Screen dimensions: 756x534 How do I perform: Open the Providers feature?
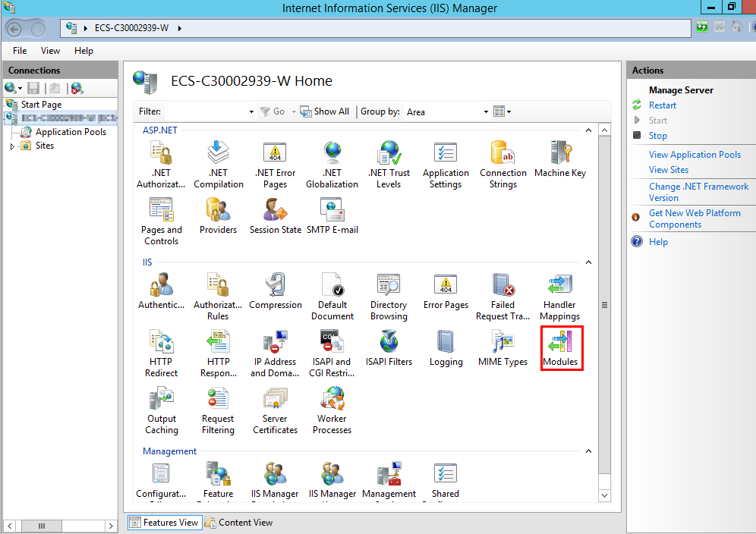tap(219, 216)
